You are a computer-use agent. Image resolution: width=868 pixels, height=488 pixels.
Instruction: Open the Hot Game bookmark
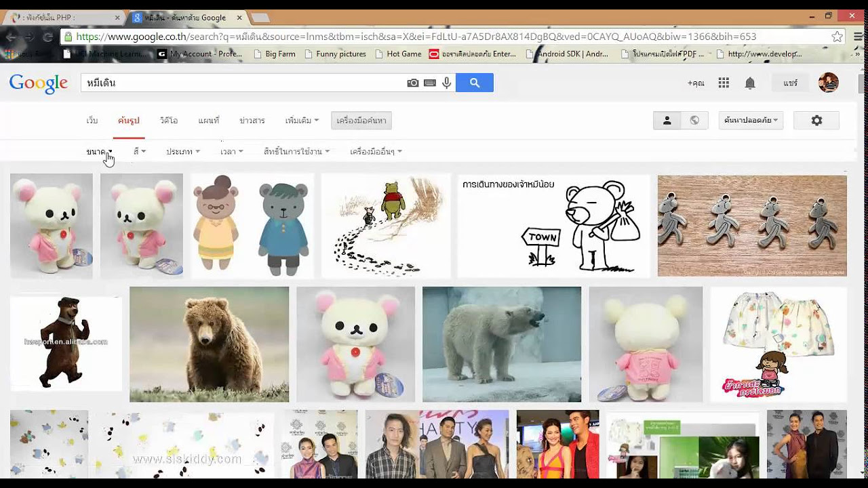397,54
